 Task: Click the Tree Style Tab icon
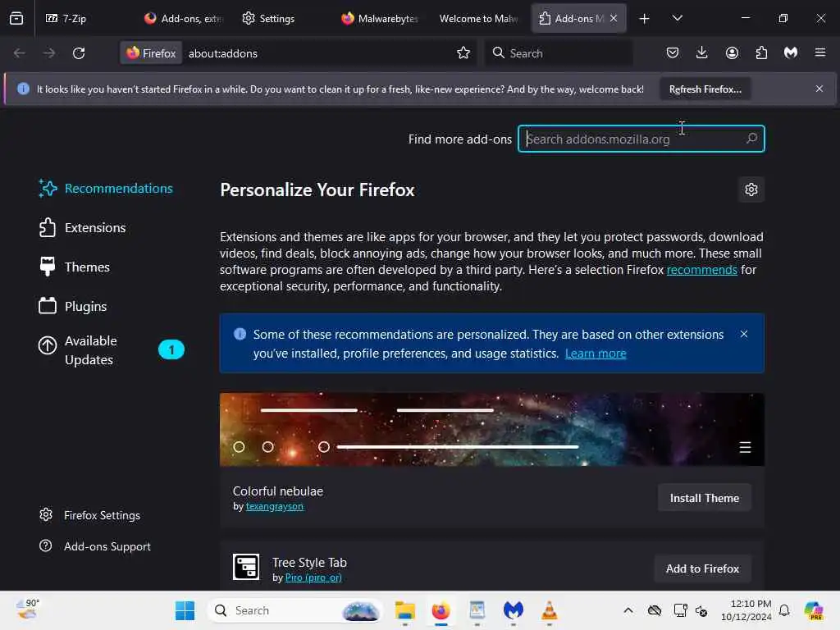click(246, 567)
